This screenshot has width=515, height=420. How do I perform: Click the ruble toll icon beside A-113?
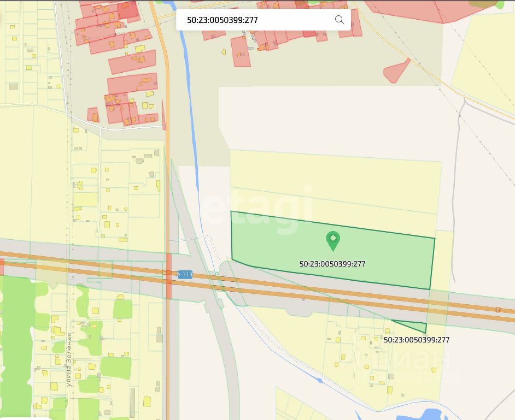pos(165,272)
